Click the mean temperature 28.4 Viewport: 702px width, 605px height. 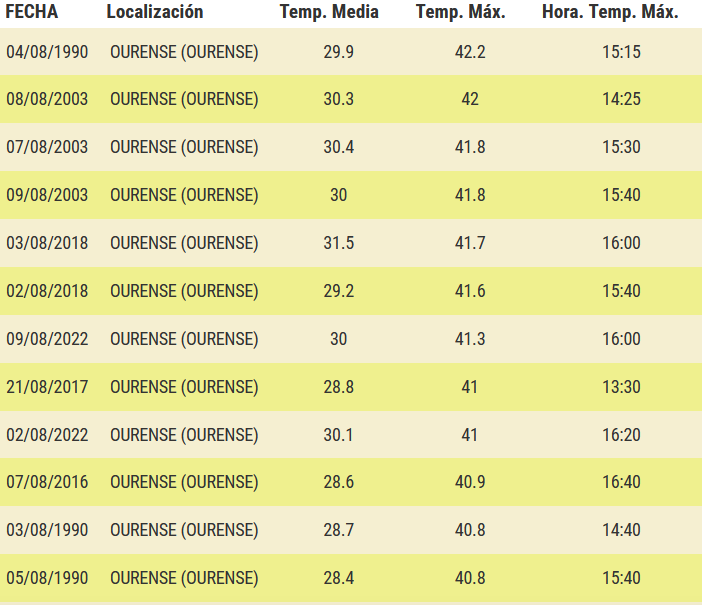[339, 578]
